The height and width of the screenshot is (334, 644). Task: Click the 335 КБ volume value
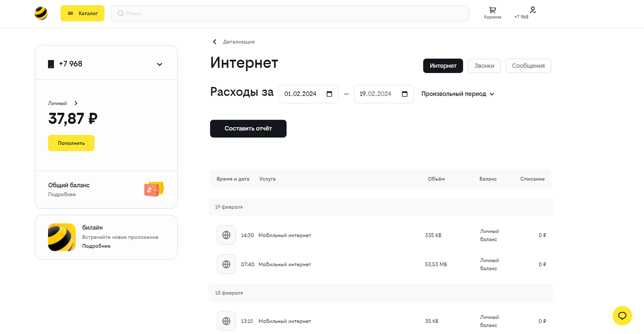pyautogui.click(x=433, y=235)
